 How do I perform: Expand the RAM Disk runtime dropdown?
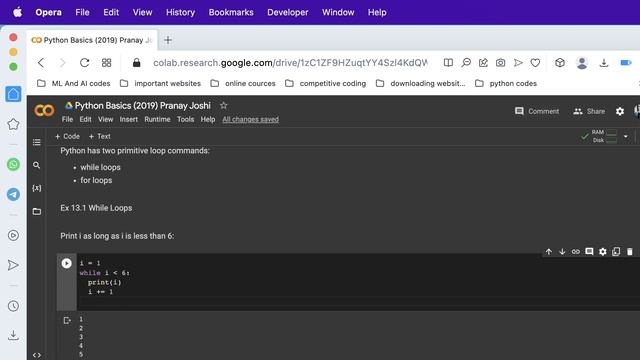point(626,136)
